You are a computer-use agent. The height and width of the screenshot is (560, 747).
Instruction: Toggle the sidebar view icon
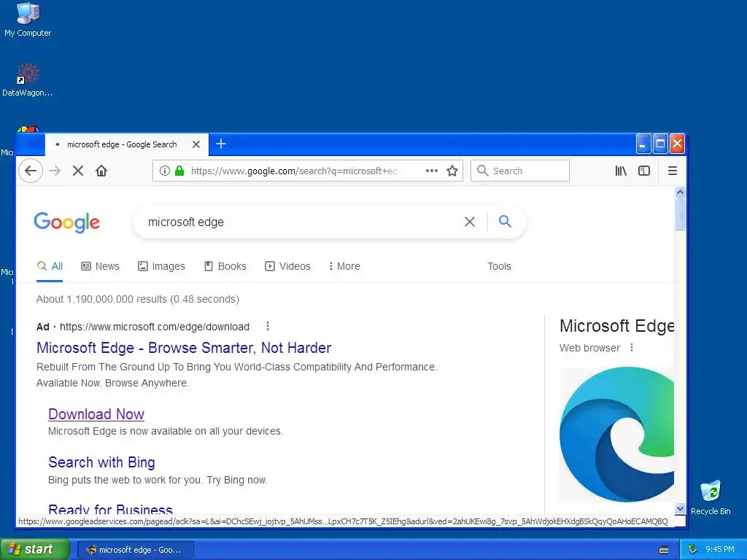click(x=644, y=171)
